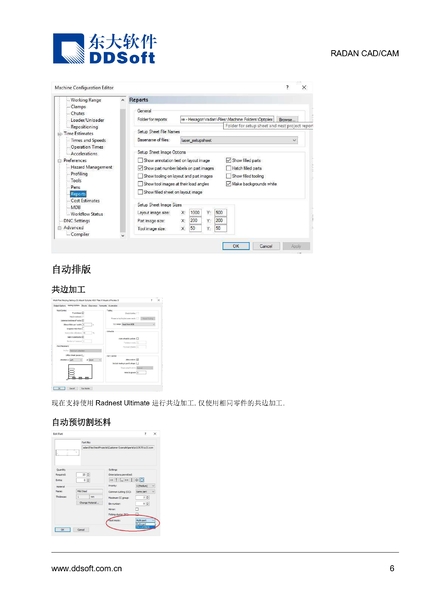Select the Pens tree item
Screen dimensions: 424x600
coord(75,187)
